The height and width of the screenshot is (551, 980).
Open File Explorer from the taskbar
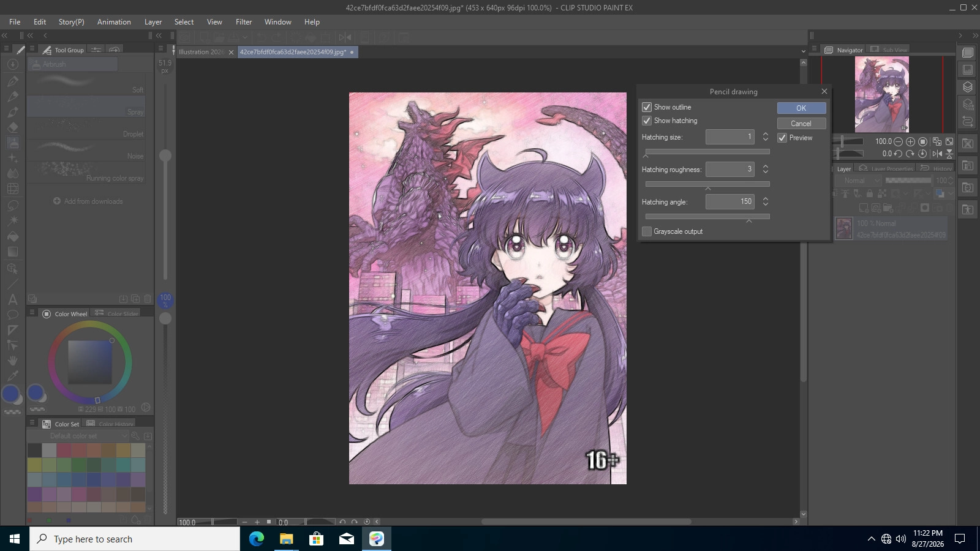[287, 539]
